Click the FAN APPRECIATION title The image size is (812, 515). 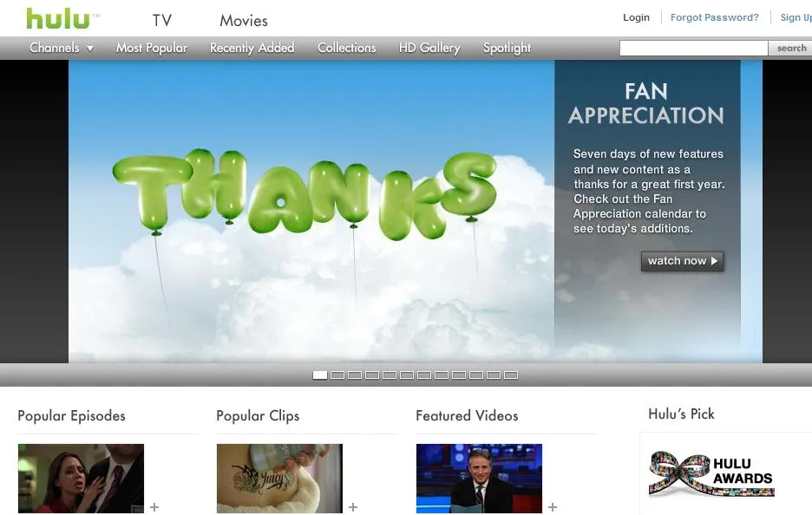645,103
